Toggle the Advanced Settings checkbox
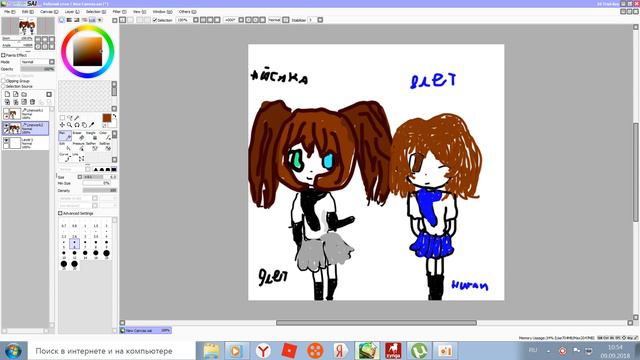The image size is (640, 360). 60,213
